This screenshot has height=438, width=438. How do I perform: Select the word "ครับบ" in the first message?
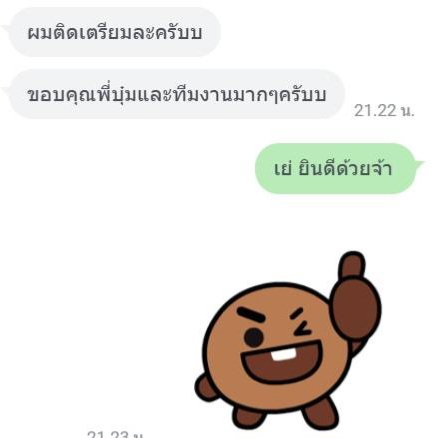[179, 33]
